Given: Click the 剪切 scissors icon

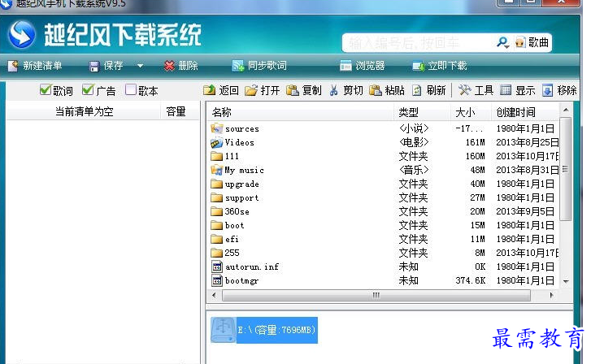Looking at the screenshot, I should pos(333,90).
